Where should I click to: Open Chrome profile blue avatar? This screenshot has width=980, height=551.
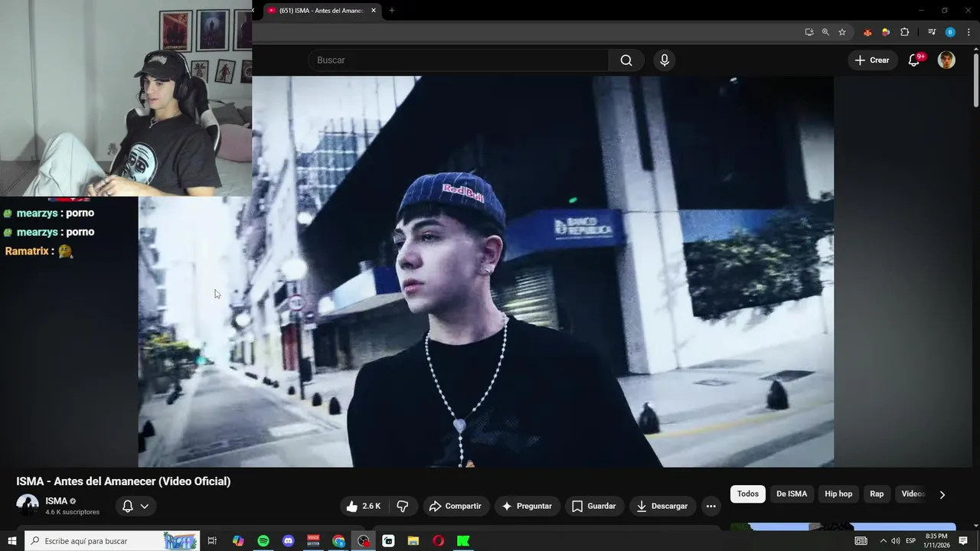[x=950, y=32]
